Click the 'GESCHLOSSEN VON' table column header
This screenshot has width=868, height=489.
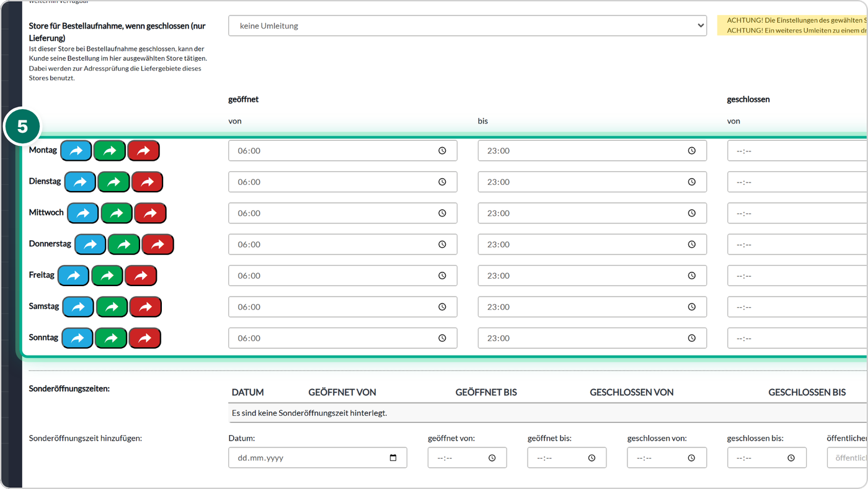click(632, 392)
